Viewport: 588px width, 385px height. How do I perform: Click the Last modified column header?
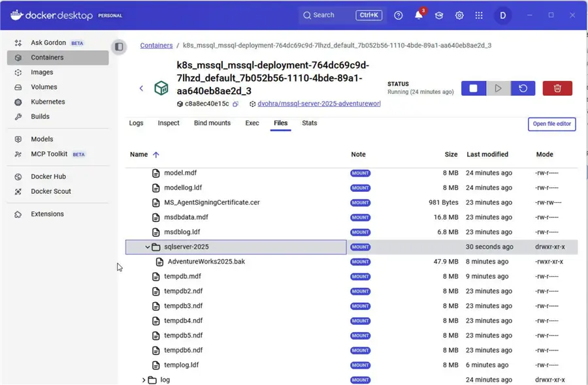[487, 154]
